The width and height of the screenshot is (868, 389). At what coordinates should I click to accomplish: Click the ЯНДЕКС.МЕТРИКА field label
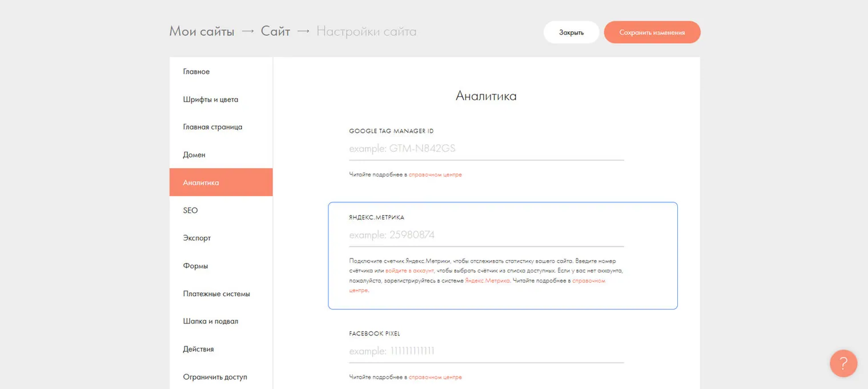coord(377,217)
